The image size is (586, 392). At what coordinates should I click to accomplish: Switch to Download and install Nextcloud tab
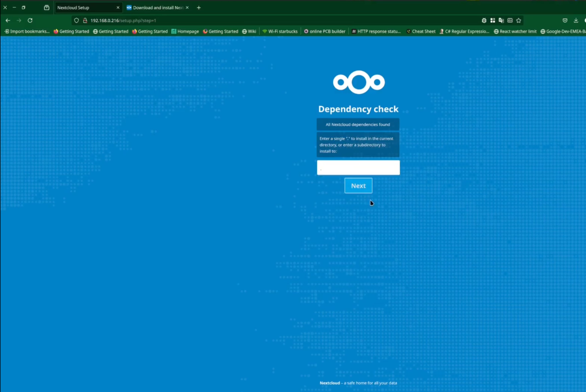[x=158, y=8]
